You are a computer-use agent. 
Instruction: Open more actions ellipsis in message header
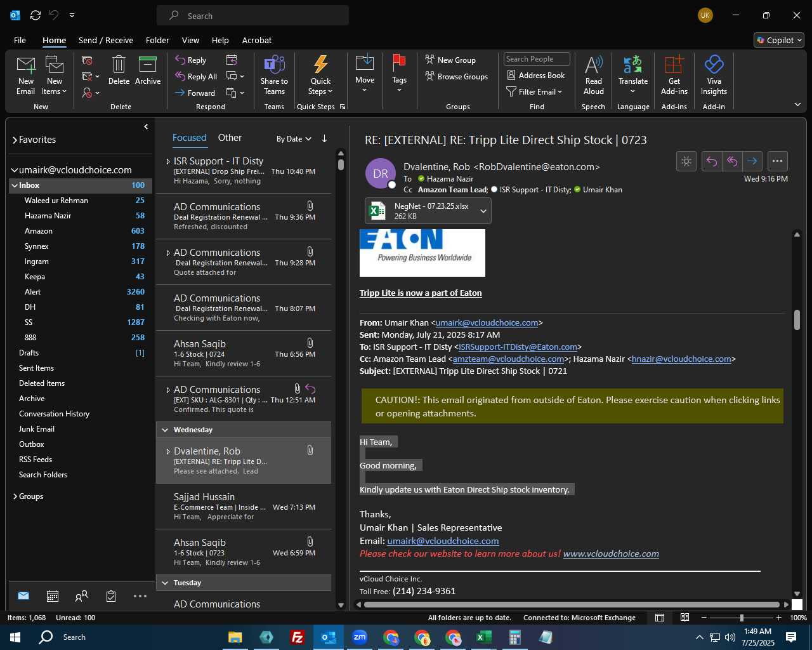tap(777, 161)
